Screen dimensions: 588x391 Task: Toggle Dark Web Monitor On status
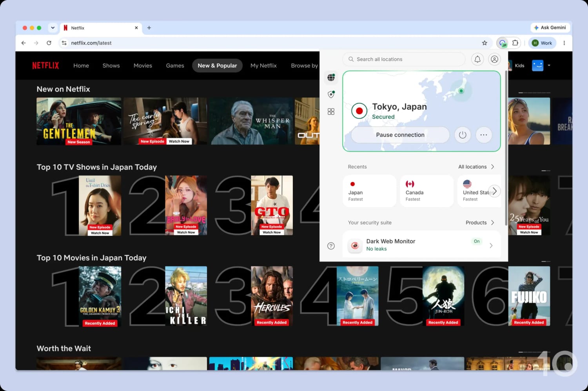[x=477, y=241]
